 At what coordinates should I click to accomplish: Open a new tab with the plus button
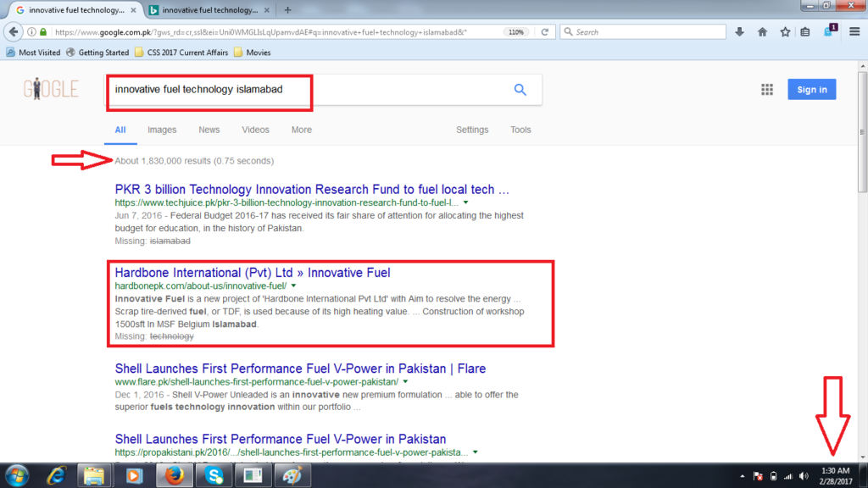pos(287,10)
